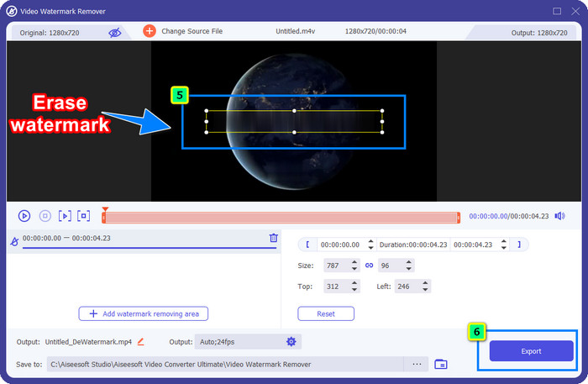Viewport: 588px width, 384px height.
Task: Increase the Left value 246
Action: click(x=425, y=283)
